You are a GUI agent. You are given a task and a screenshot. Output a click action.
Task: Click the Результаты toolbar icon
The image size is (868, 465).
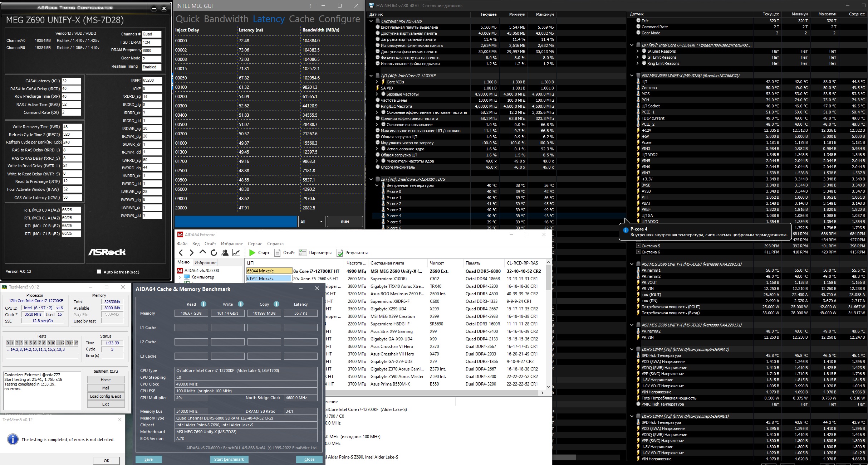tap(340, 253)
